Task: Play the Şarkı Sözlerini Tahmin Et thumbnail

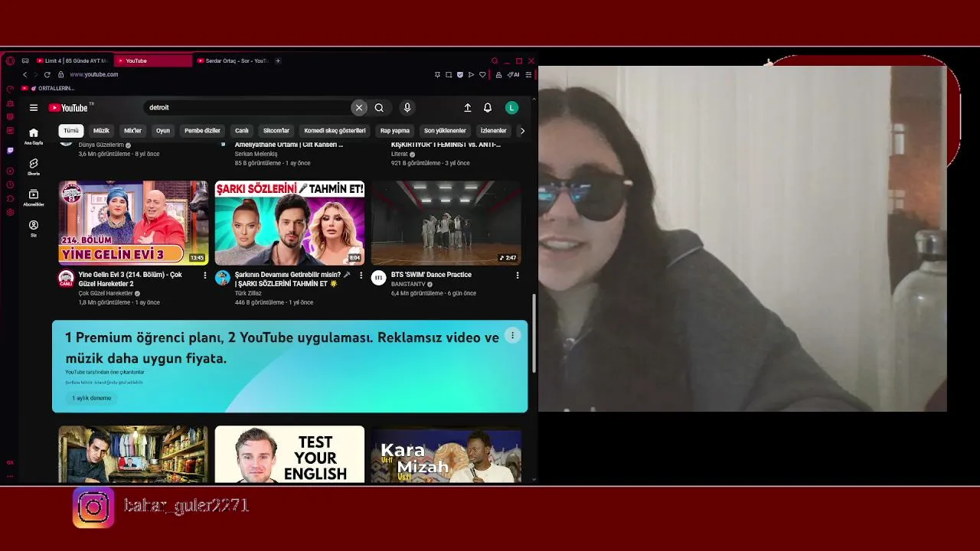Action: pyautogui.click(x=289, y=223)
